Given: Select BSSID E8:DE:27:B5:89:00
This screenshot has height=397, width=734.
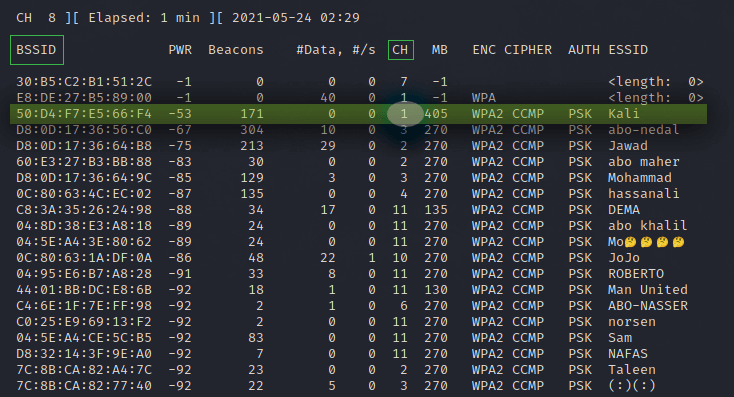Looking at the screenshot, I should 84,98.
